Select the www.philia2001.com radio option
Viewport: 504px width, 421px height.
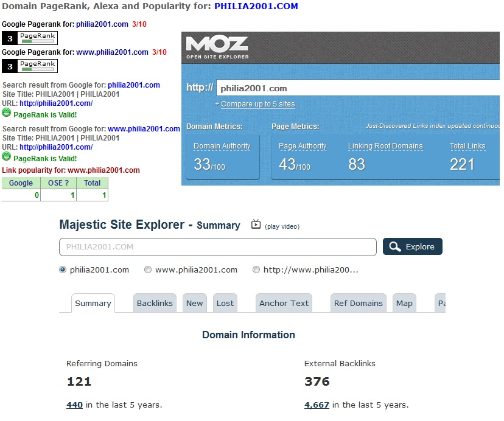[148, 270]
